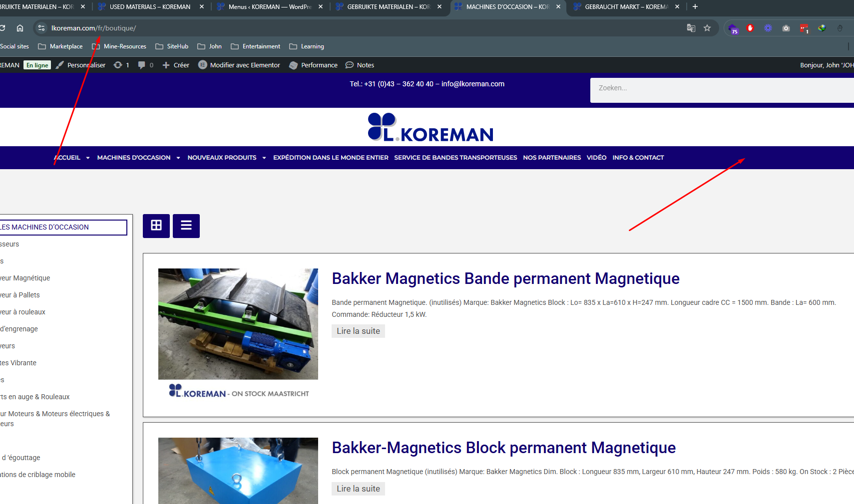Open the Internet Download Manager extension
Viewport: 854px width, 504px height.
coord(822,28)
